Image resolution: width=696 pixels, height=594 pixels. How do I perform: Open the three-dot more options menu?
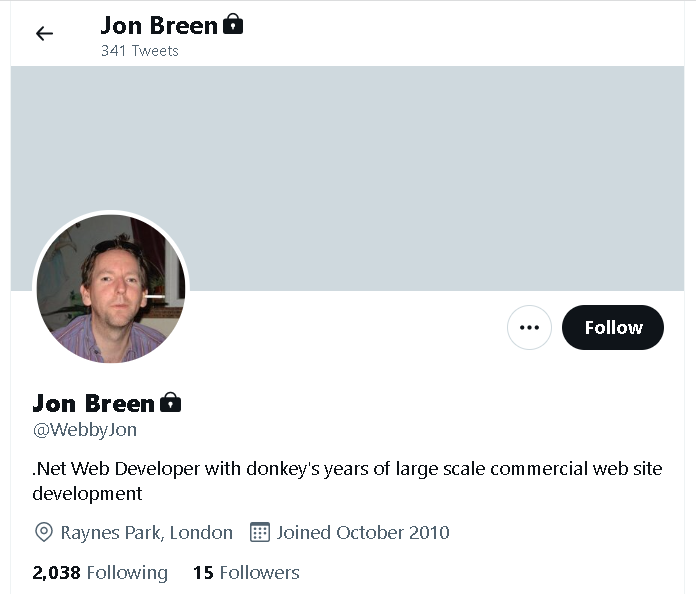coord(529,327)
